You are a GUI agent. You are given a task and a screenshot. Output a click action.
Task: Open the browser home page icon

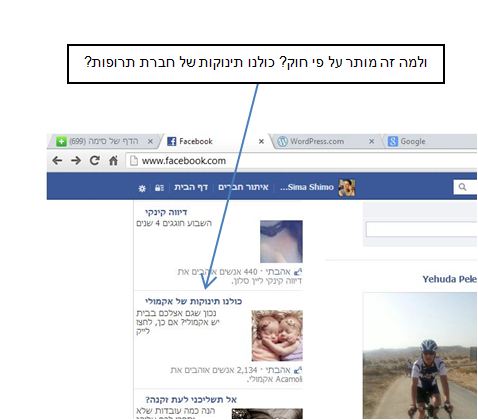(113, 161)
